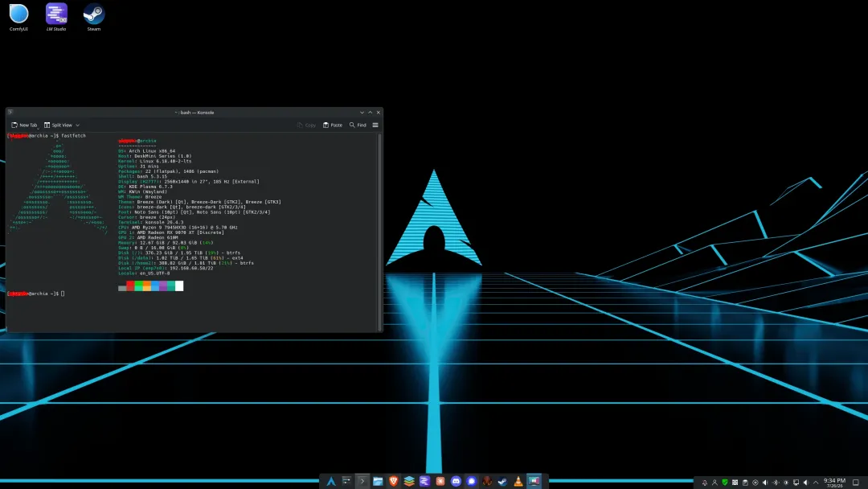Click the 'KWin (Wayland)' line
The image size is (868, 489).
142,191
